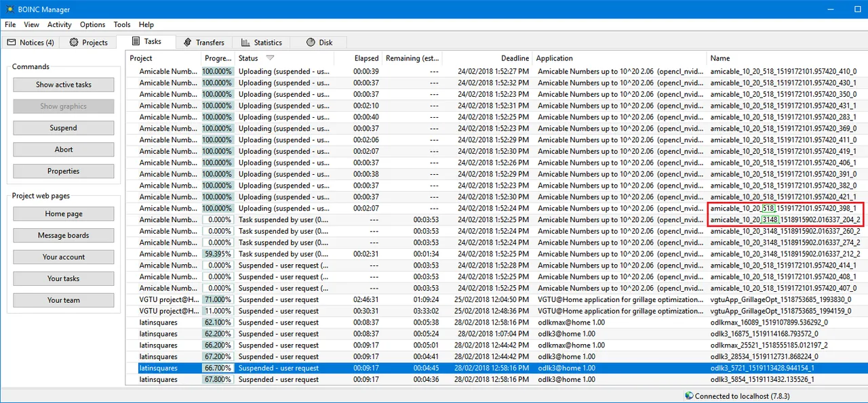Viewport: 868px width, 403px height.
Task: Switch to the Projects tab
Action: pos(89,42)
